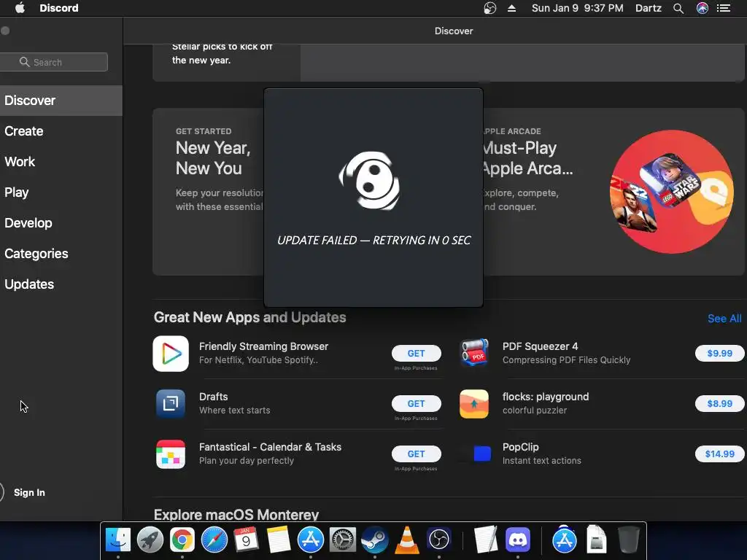This screenshot has height=560, width=747.
Task: Get Friendly Streaming Browser
Action: tap(416, 354)
